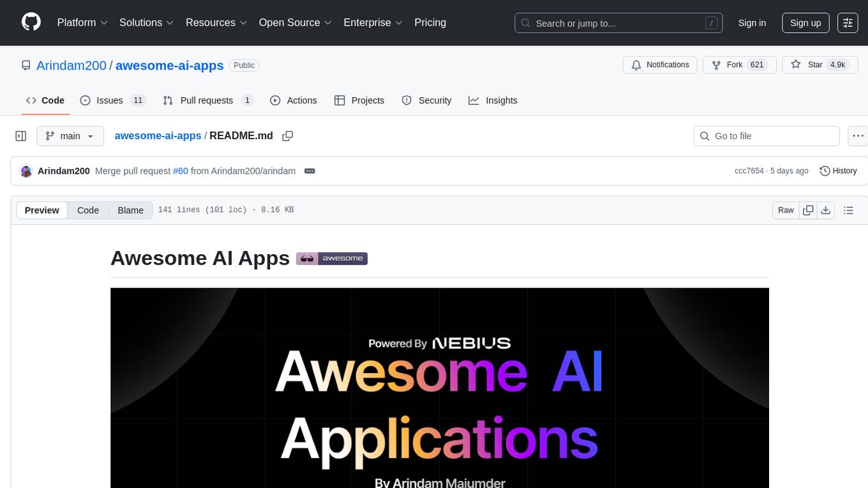Expand the commit message details ellipsis
The height and width of the screenshot is (488, 868).
point(310,171)
